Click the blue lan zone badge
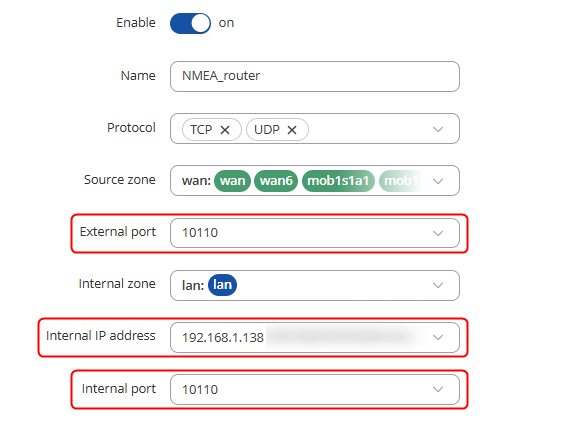Viewport: 570px width, 437px height. point(222,285)
